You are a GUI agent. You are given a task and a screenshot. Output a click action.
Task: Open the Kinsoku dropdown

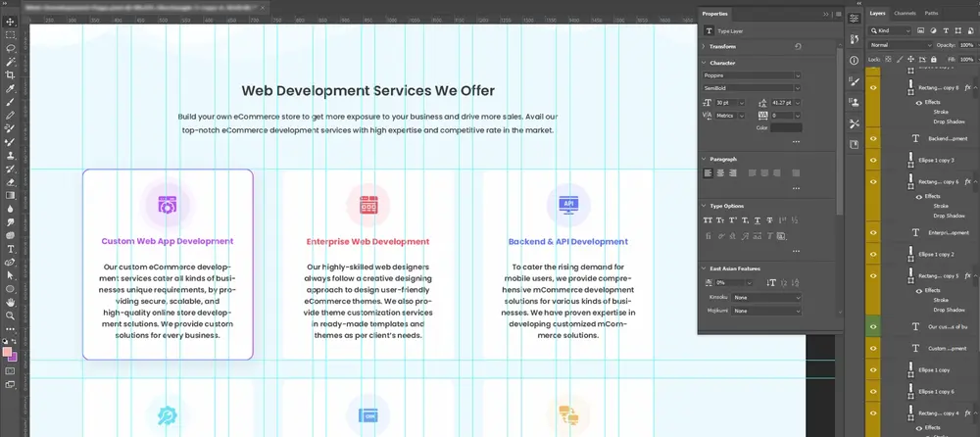point(767,298)
